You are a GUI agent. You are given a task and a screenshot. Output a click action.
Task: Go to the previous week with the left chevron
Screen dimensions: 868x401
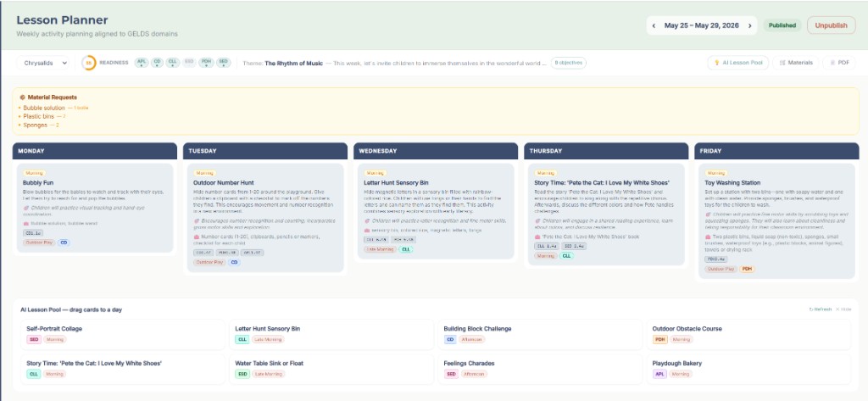pos(654,25)
